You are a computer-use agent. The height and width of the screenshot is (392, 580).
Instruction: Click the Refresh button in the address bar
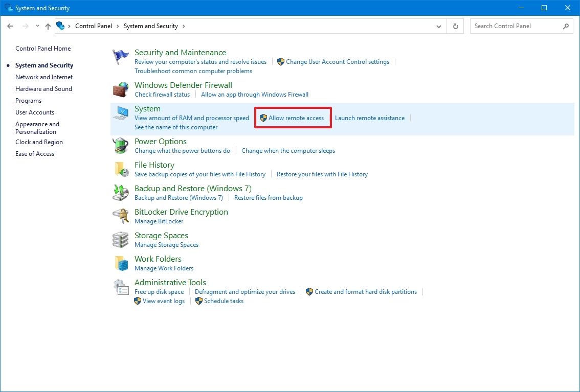pos(455,26)
